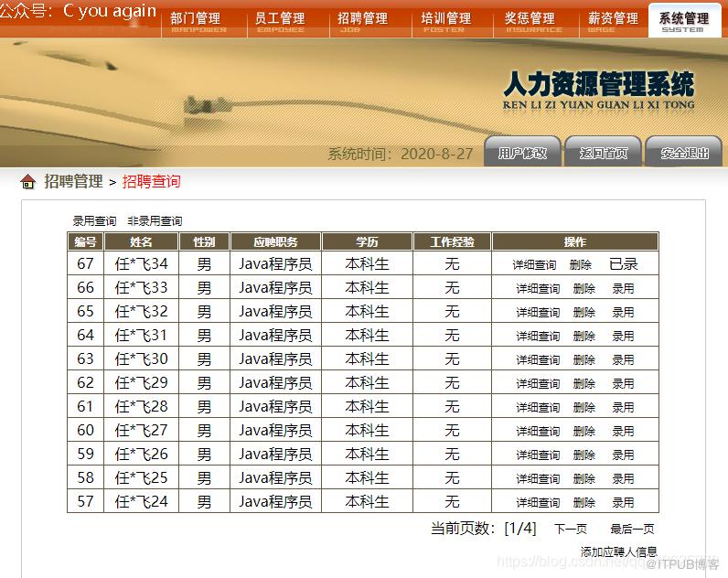728x578 pixels.
Task: Click the 编号 column header
Action: tap(85, 241)
